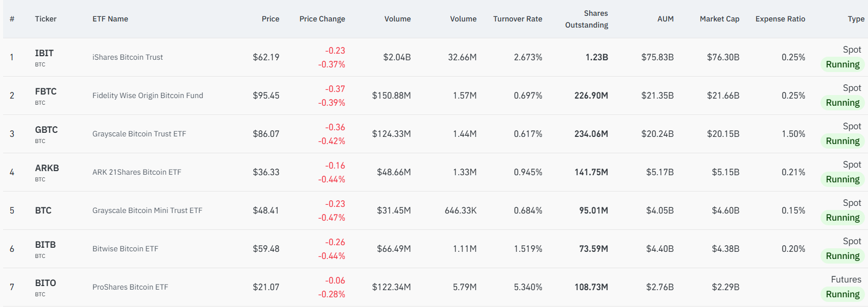This screenshot has height=307, width=868.
Task: Sort the table by AUM header
Action: point(665,19)
